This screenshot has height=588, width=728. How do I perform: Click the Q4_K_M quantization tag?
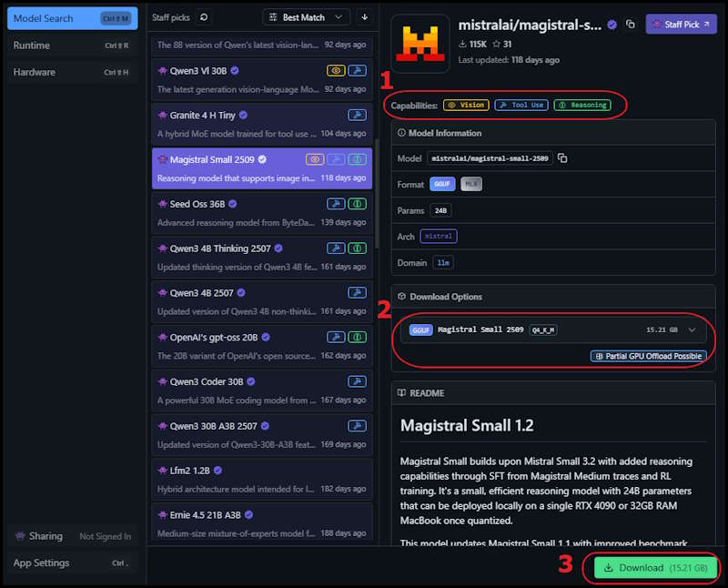click(x=542, y=330)
